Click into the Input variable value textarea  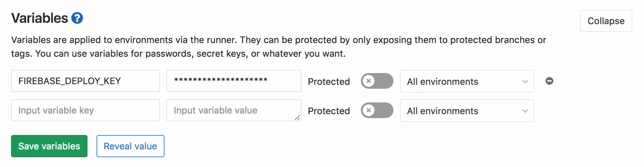tap(234, 110)
